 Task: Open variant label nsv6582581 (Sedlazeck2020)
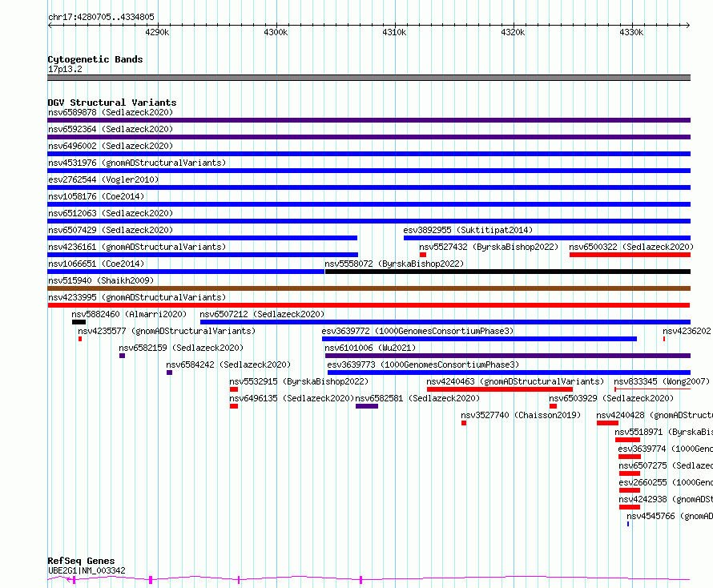417,398
